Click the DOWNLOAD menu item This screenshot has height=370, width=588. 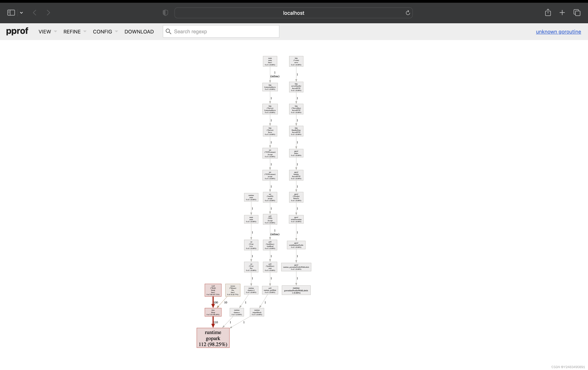point(139,32)
